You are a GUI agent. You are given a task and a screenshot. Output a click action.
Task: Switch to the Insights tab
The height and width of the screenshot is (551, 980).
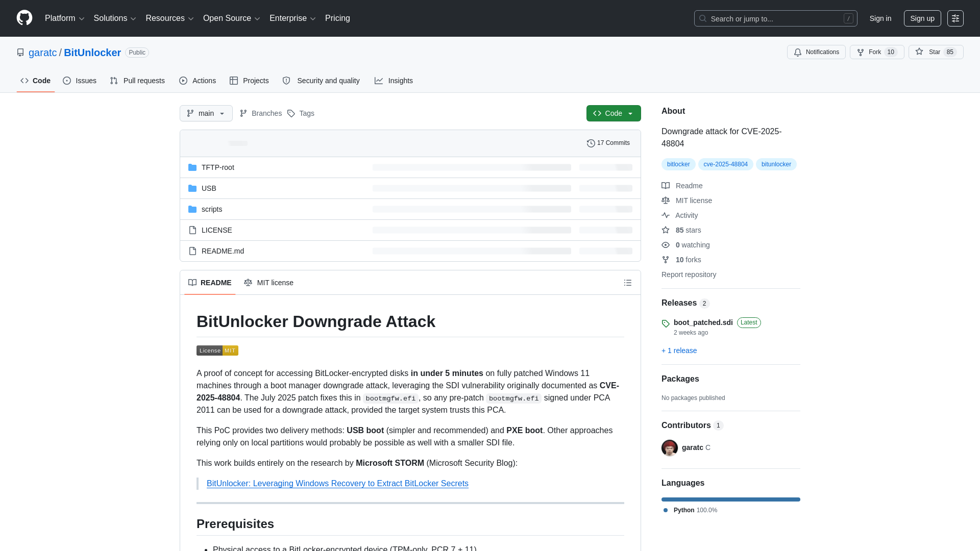point(394,81)
